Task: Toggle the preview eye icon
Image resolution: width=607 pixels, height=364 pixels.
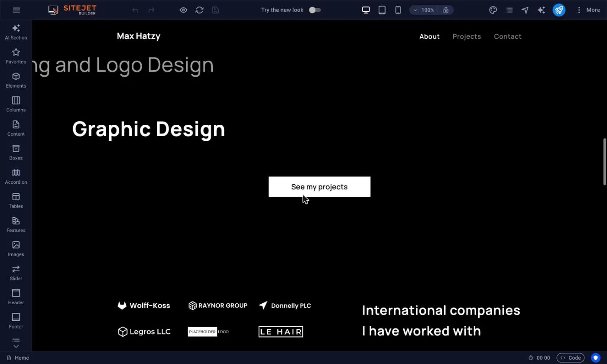Action: (183, 10)
